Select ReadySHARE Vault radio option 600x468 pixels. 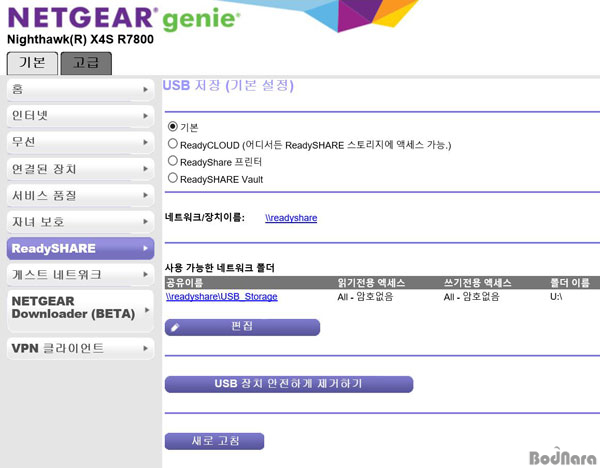pyautogui.click(x=173, y=178)
